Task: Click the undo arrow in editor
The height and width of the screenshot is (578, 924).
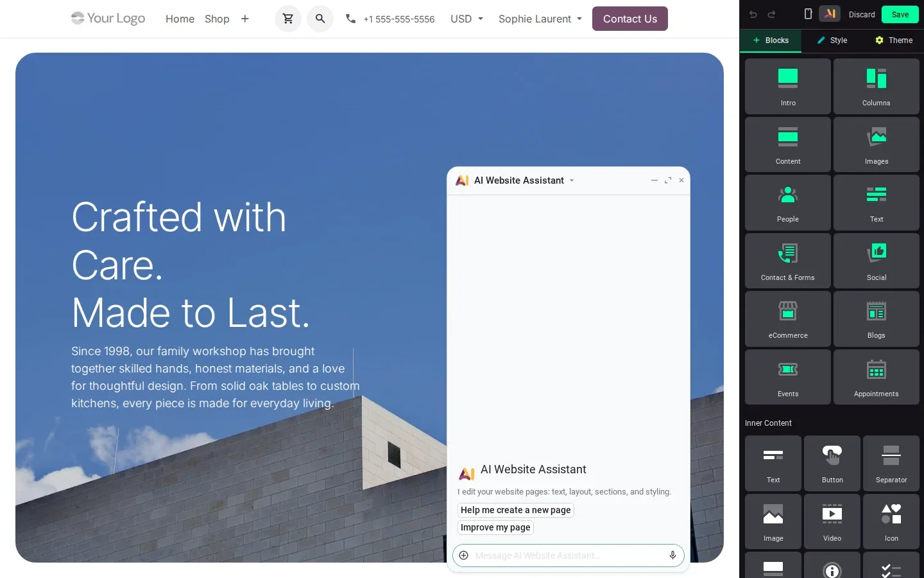Action: coord(753,14)
